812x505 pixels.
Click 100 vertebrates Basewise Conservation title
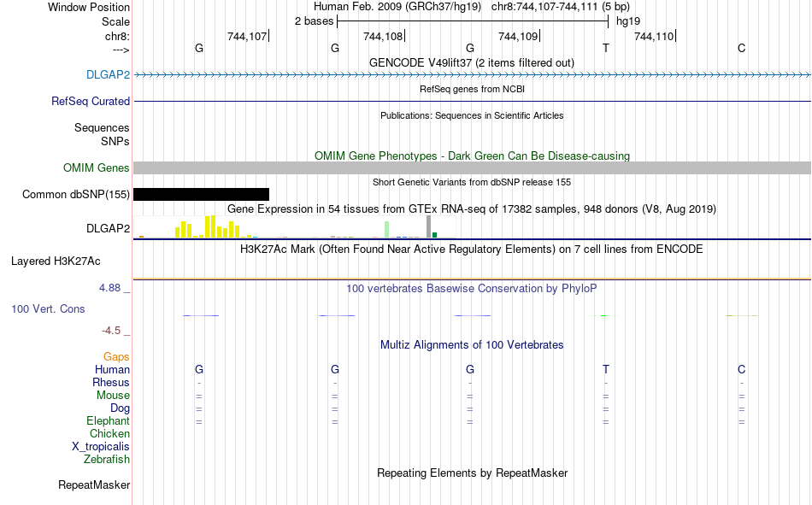pyautogui.click(x=472, y=289)
